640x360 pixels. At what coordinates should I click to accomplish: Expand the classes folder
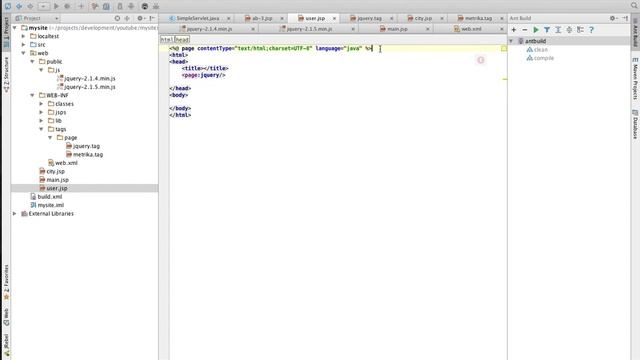41,104
